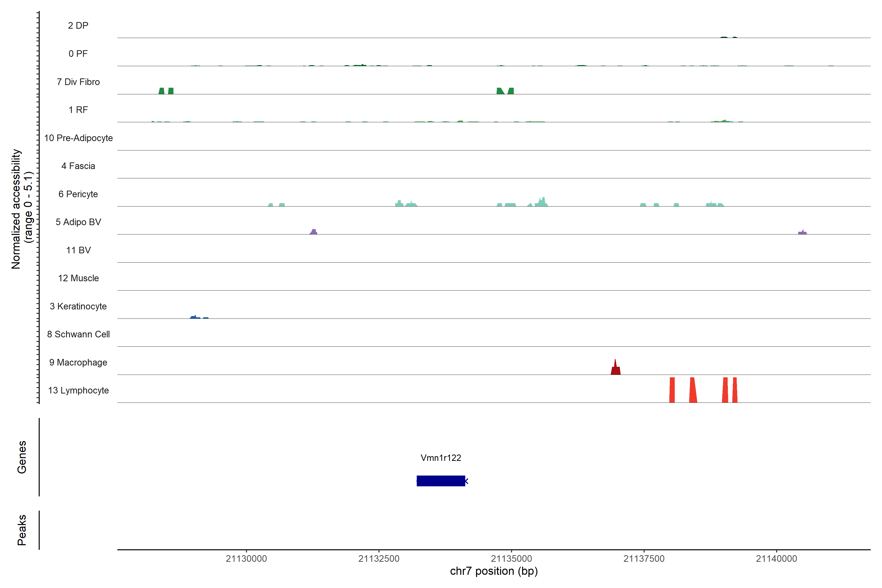Select the 13 Lymphocyte track label
Screen dimensions: 882x588
(78, 390)
